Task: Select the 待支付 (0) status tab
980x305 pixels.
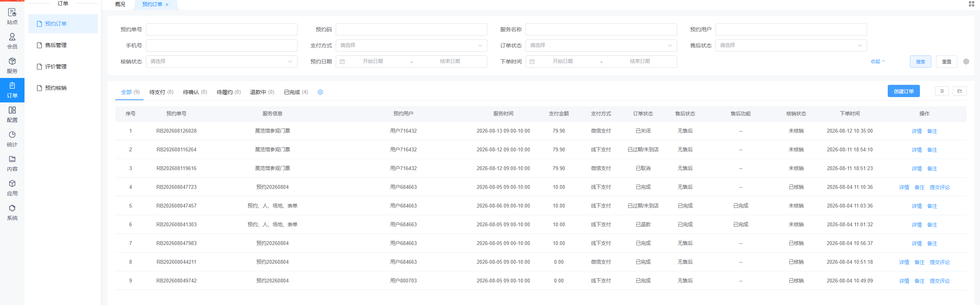Action: (161, 92)
